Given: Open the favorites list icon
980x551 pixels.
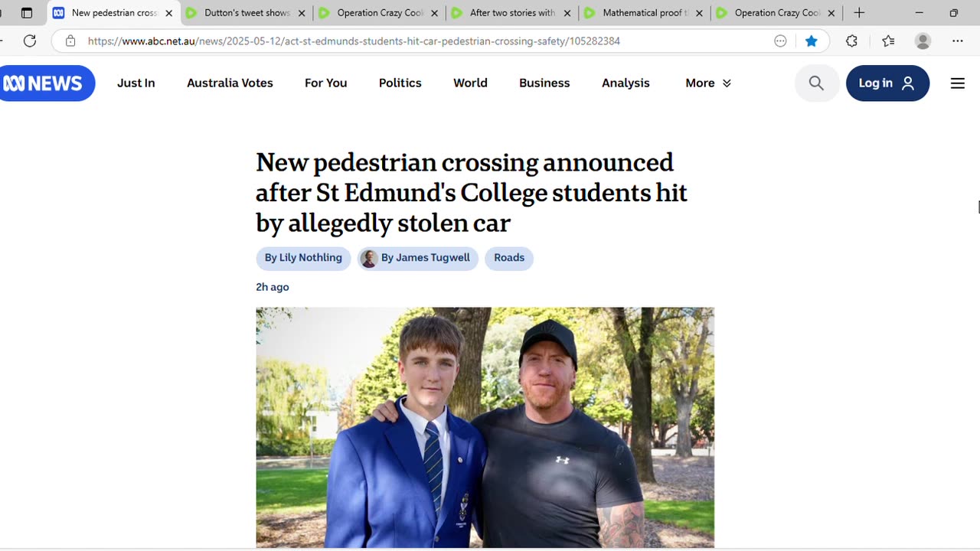Looking at the screenshot, I should [x=888, y=41].
